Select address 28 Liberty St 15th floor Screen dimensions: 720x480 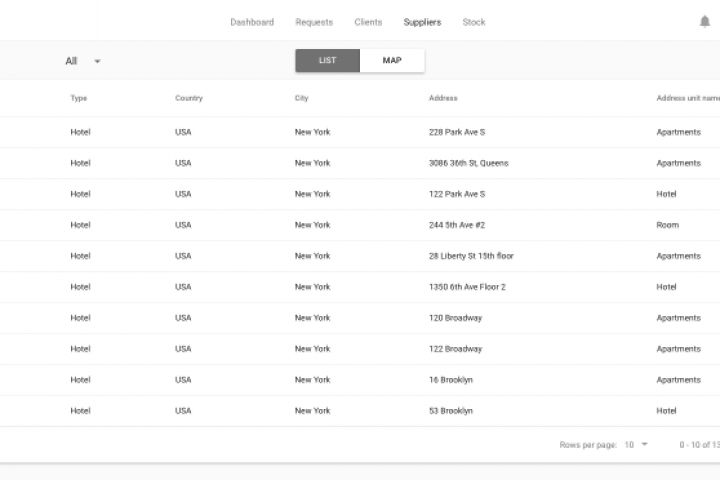coord(471,256)
